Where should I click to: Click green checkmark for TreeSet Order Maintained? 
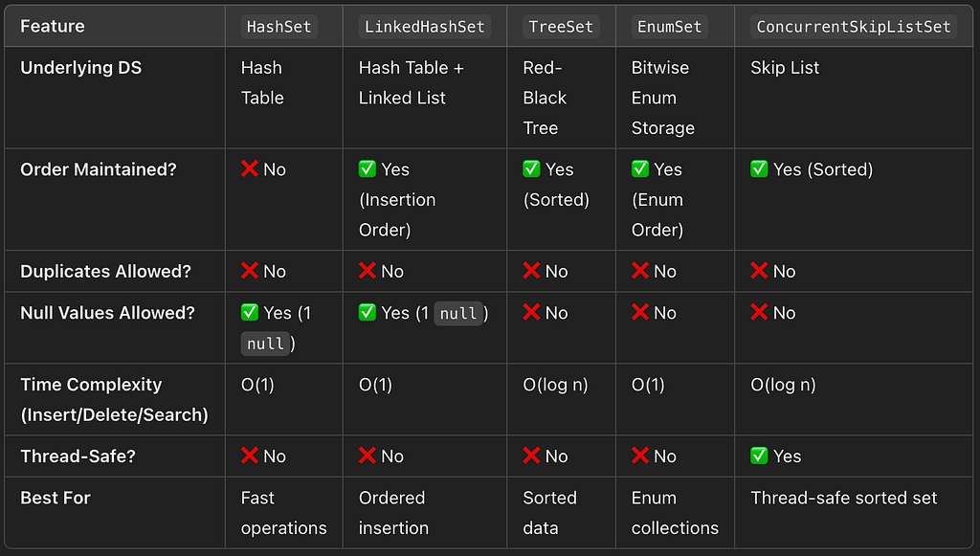click(531, 168)
